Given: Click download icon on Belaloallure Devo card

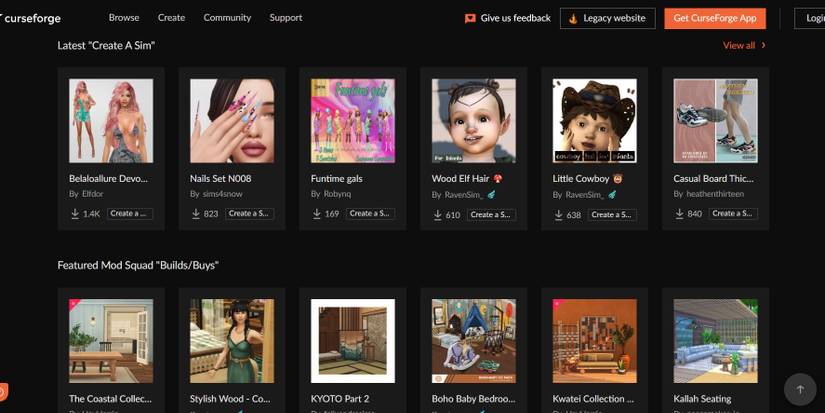Looking at the screenshot, I should click(x=75, y=213).
